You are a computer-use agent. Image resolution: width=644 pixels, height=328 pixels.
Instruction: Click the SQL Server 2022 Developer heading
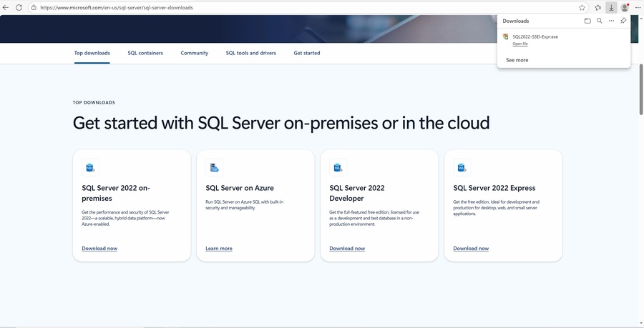pos(357,193)
